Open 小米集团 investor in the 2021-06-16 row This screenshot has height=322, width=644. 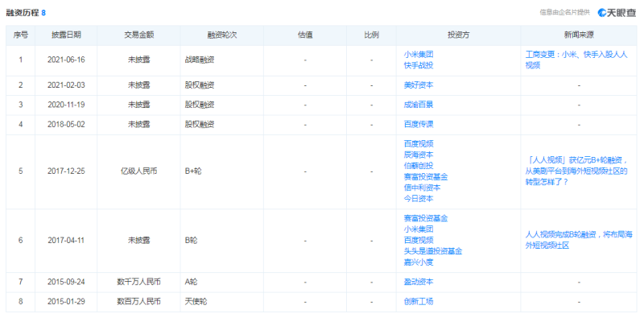(x=419, y=54)
